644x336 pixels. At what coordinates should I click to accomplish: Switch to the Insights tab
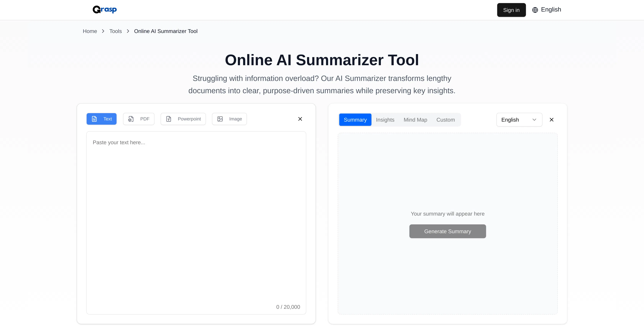(385, 120)
